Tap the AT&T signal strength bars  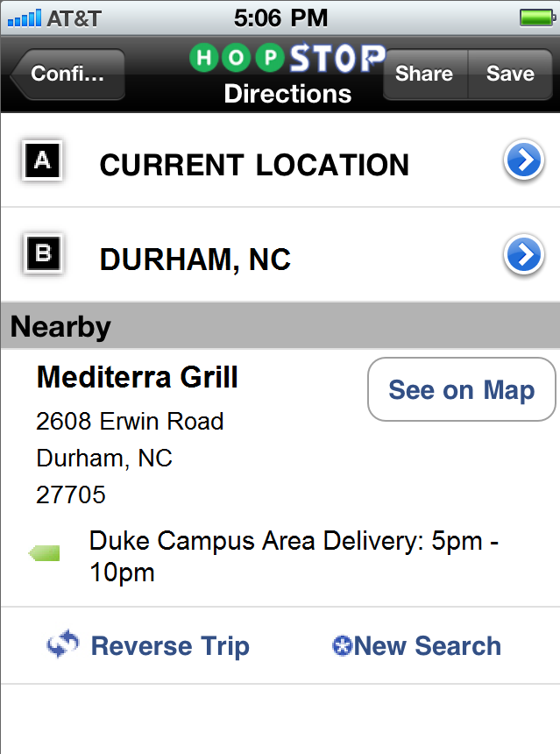[23, 17]
